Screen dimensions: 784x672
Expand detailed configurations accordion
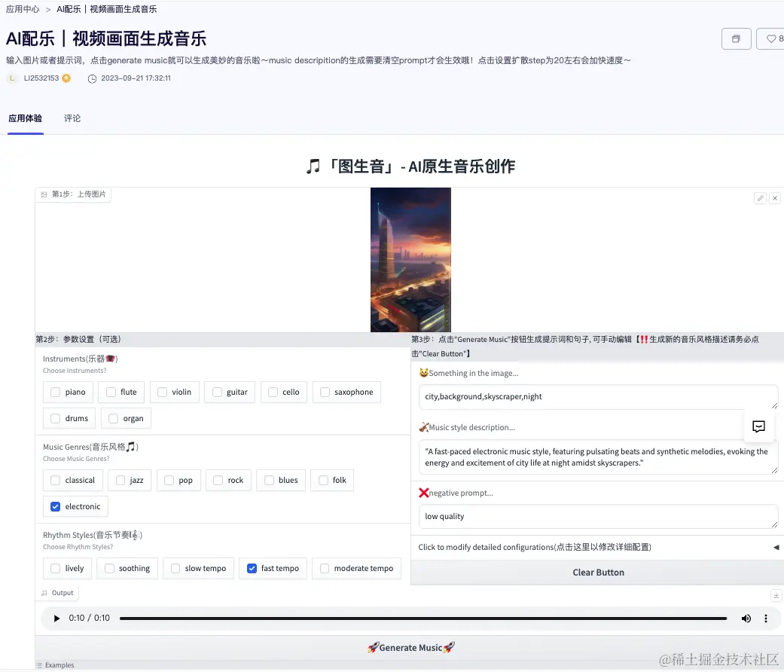pyautogui.click(x=597, y=548)
